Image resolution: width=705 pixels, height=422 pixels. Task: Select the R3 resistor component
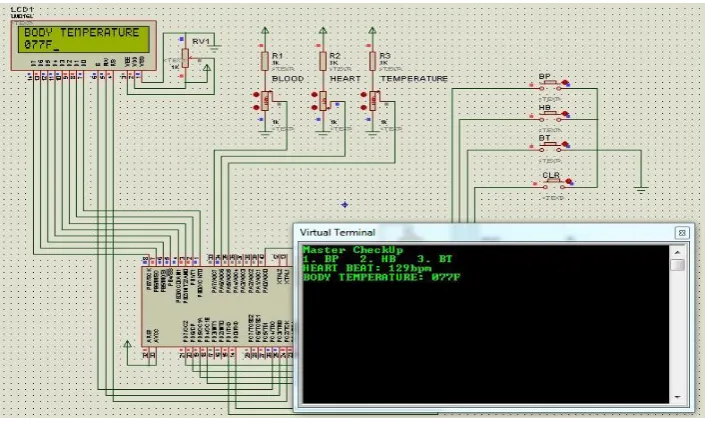click(x=372, y=61)
